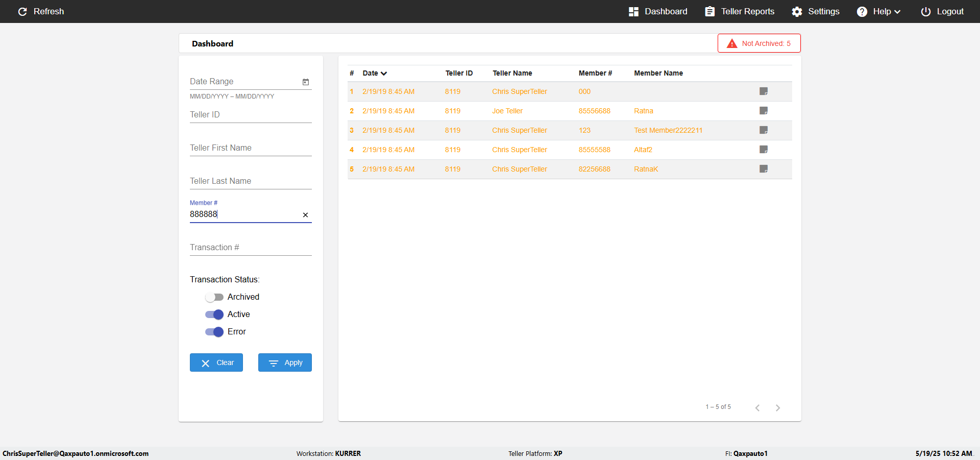Viewport: 980px width, 460px height.
Task: Go to next page of results
Action: click(778, 407)
